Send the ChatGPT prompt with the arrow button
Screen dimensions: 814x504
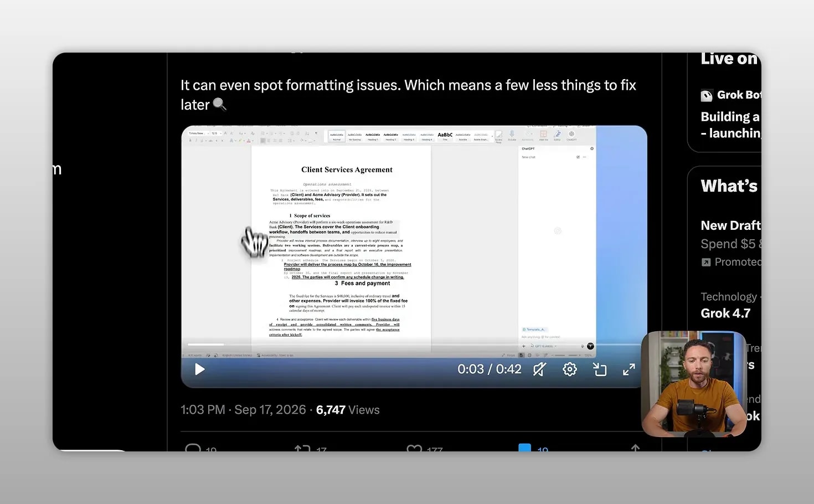pyautogui.click(x=590, y=346)
